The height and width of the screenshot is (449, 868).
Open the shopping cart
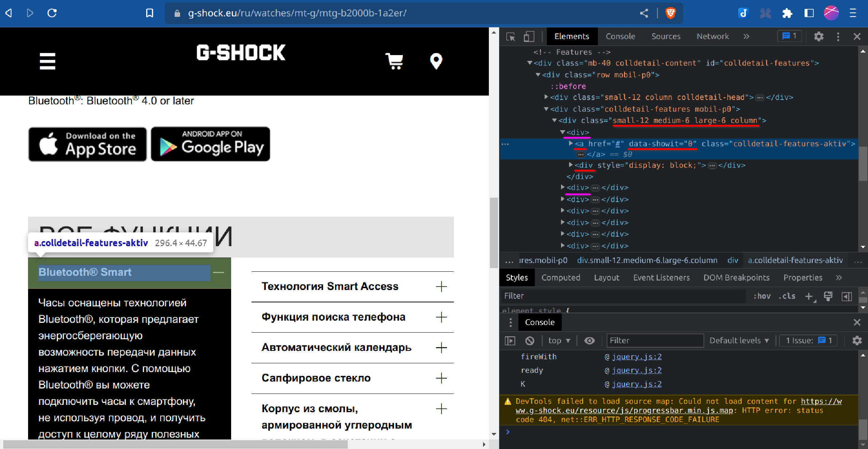coord(394,61)
